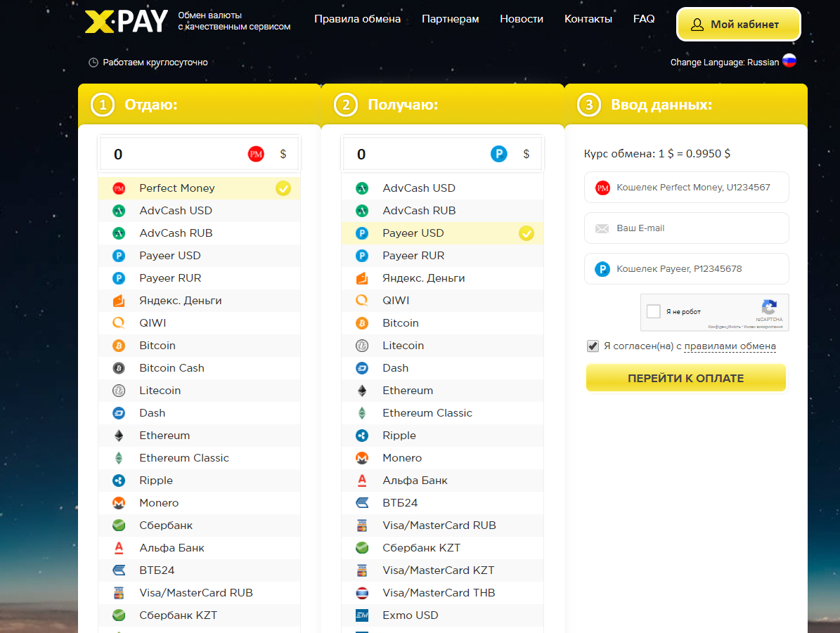Click ПЕРЕЙТИ К ОПЛАТЕ button
Screen dimensions: 840x633
click(x=686, y=378)
